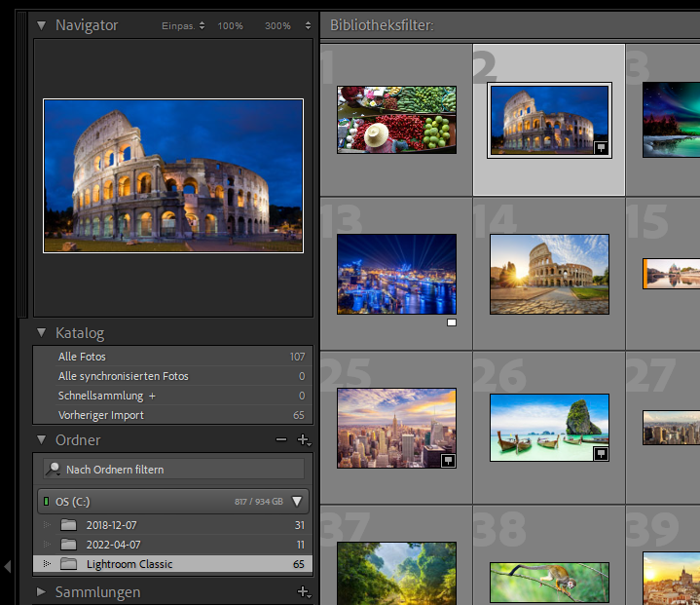700x605 pixels.
Task: Click the white flag below cell 13 thumbnail
Action: [452, 322]
